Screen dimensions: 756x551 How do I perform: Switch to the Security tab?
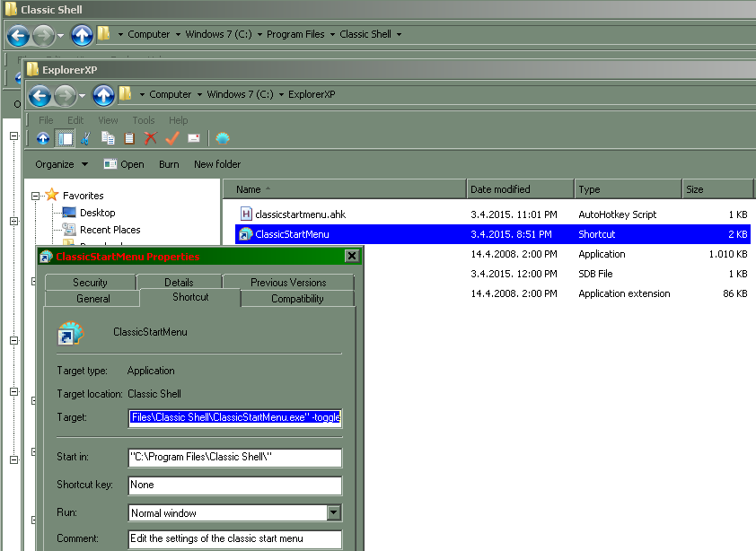(90, 282)
